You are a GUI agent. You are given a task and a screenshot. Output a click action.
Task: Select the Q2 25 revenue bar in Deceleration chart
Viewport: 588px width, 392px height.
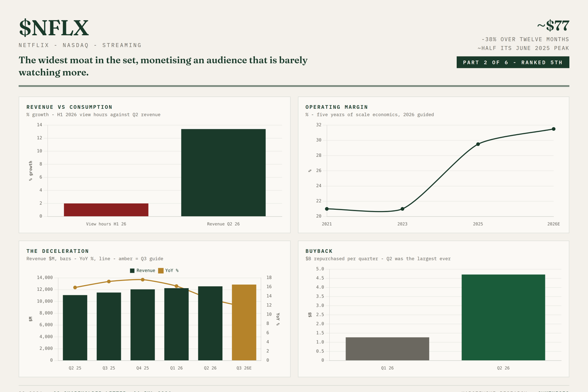tap(75, 327)
